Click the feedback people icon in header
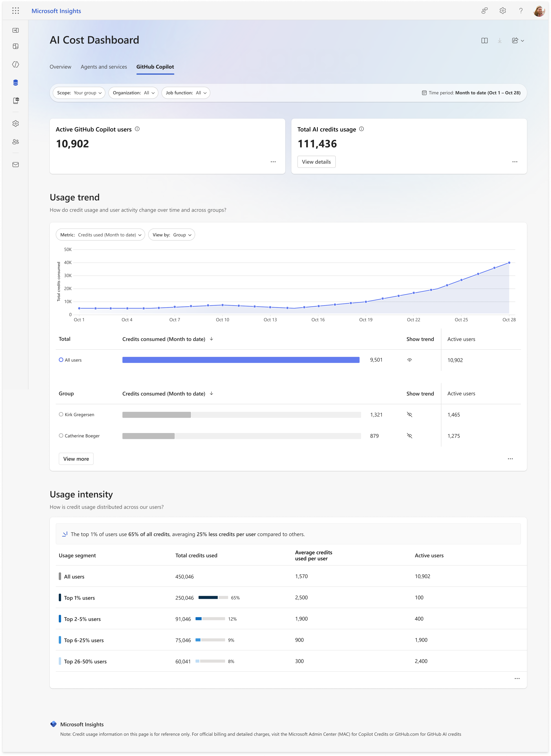 485,11
